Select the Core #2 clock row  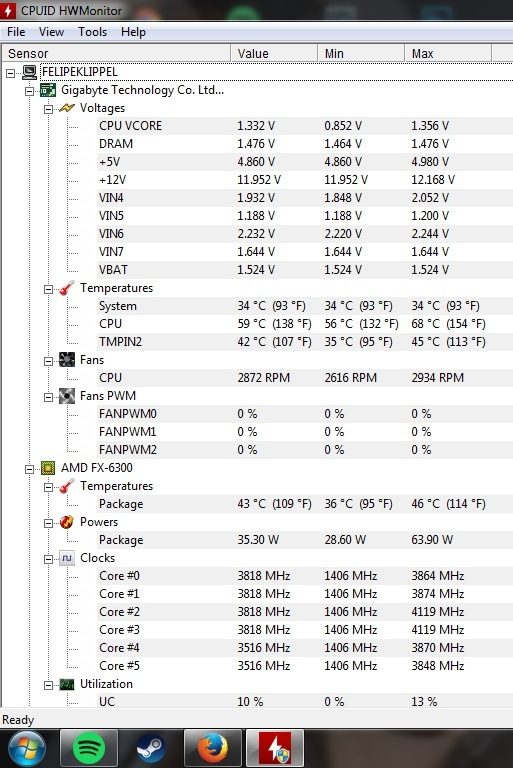pyautogui.click(x=305, y=612)
